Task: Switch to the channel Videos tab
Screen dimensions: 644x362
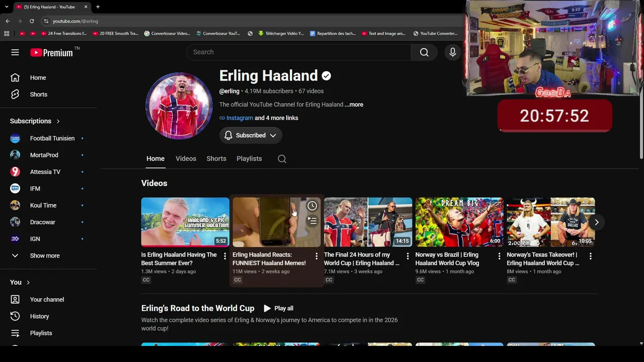Action: (186, 159)
